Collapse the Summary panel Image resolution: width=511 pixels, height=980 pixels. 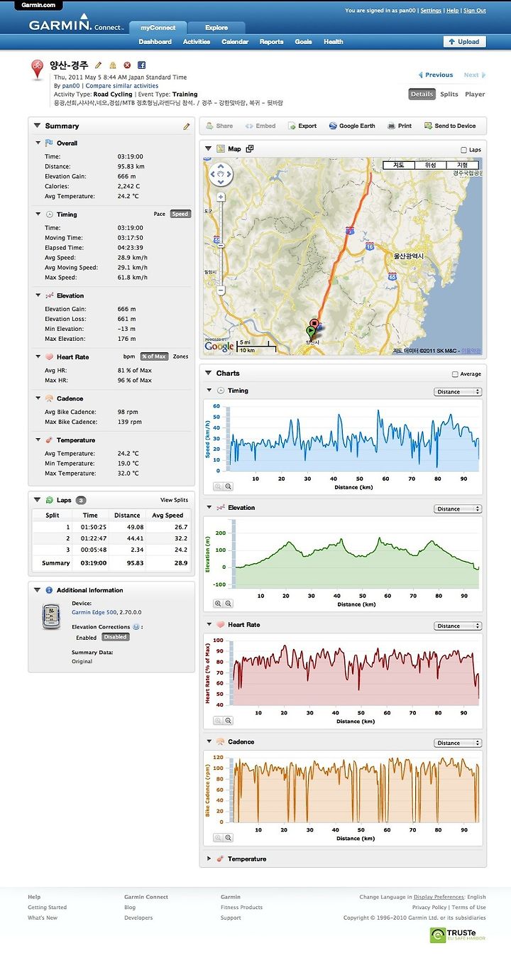pyautogui.click(x=37, y=126)
